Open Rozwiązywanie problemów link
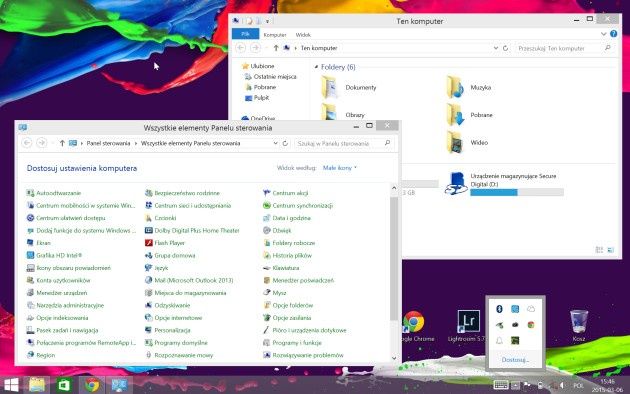The height and width of the screenshot is (394, 630). coord(303,355)
